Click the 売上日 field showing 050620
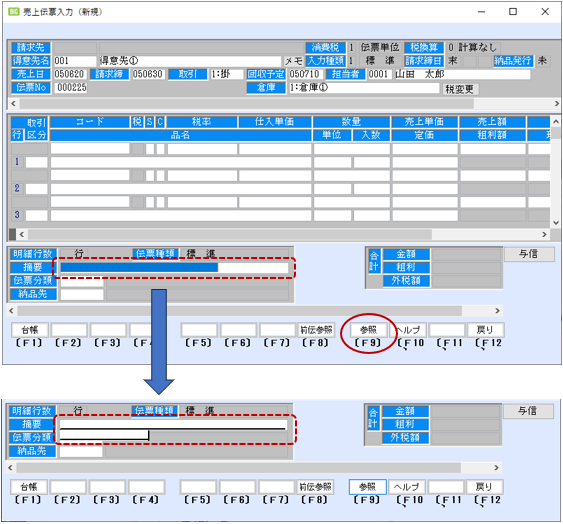 (69, 74)
